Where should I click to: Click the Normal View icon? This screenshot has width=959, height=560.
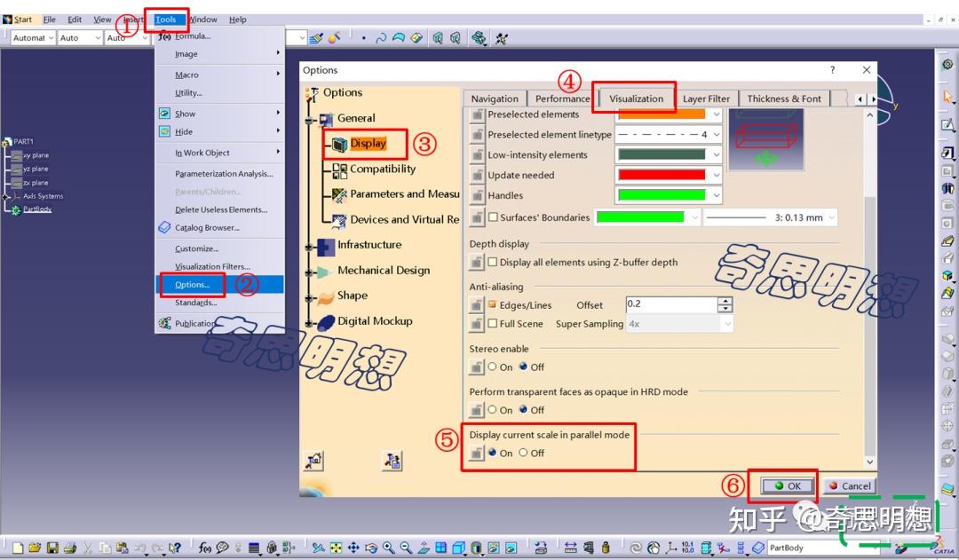pyautogui.click(x=424, y=548)
